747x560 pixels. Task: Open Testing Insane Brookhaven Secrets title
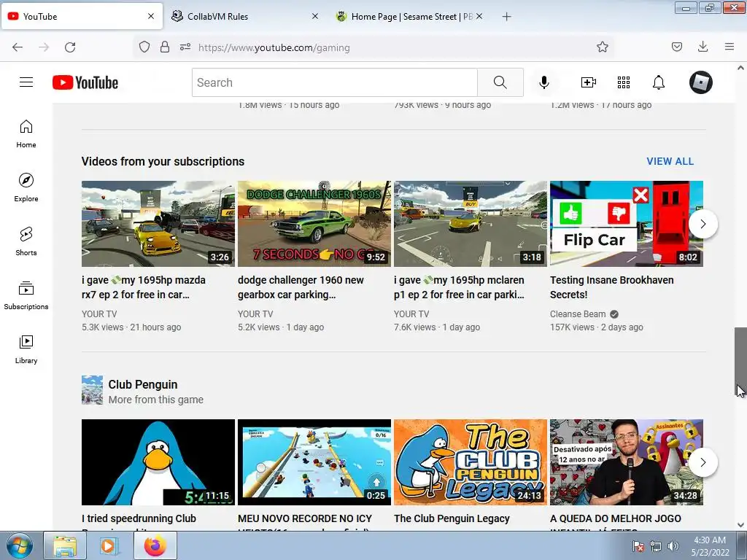[x=612, y=287]
